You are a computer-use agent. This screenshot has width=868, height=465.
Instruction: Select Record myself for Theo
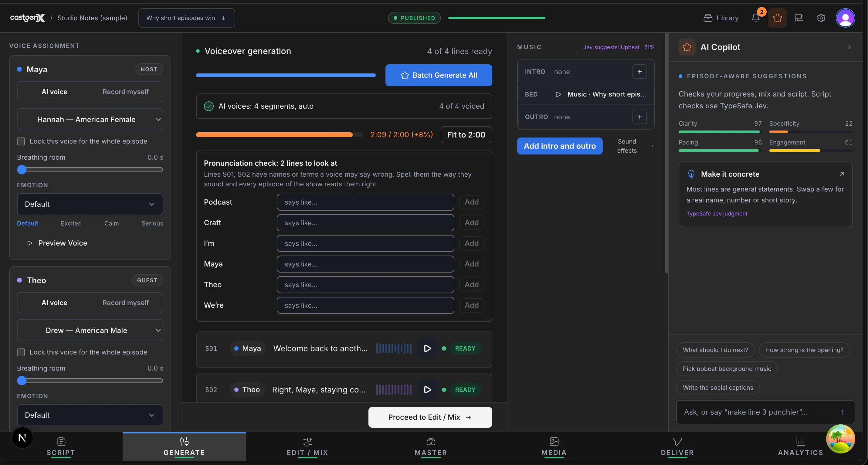point(125,303)
